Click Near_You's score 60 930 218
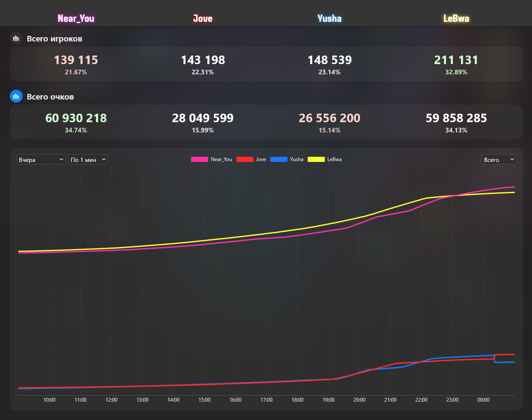532x420 pixels. tap(76, 118)
